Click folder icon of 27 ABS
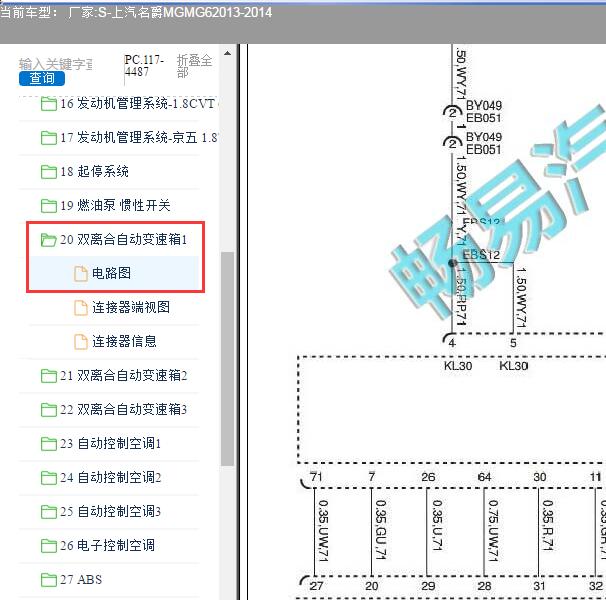Viewport: 606px width, 600px height. point(48,580)
